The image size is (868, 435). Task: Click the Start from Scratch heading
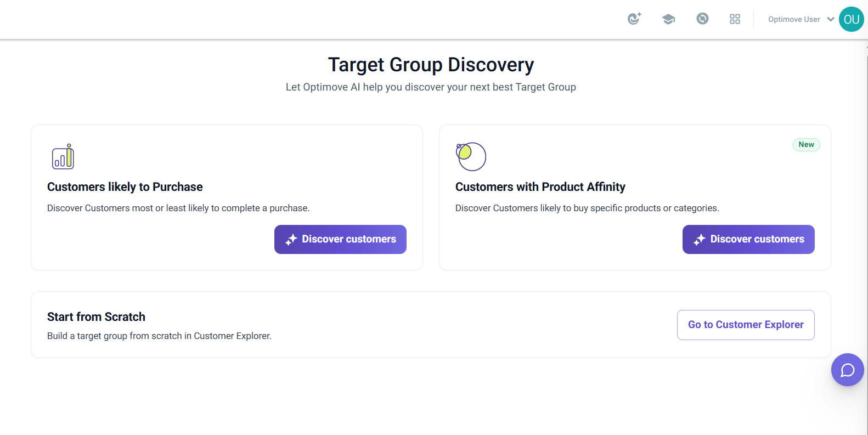[96, 317]
